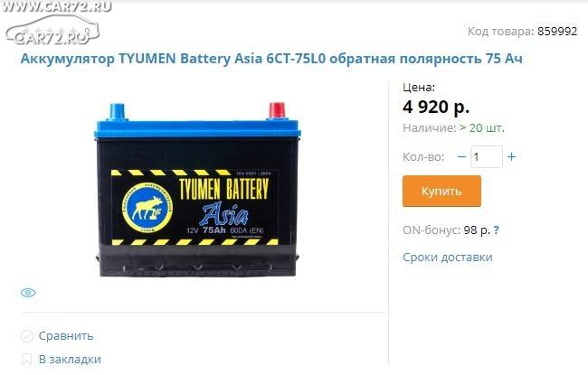Increase quantity with the plus sign
Screen dimensions: 588x375
(511, 156)
